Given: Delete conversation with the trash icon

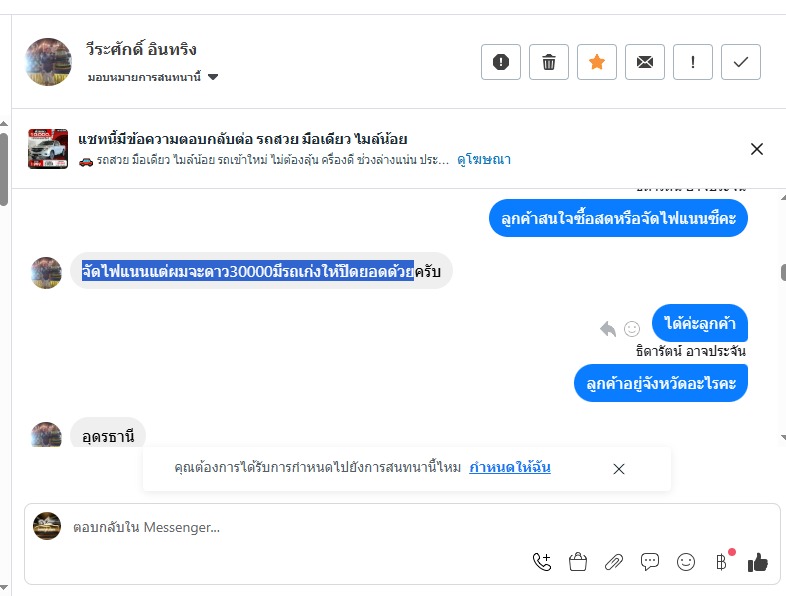Looking at the screenshot, I should pos(549,62).
